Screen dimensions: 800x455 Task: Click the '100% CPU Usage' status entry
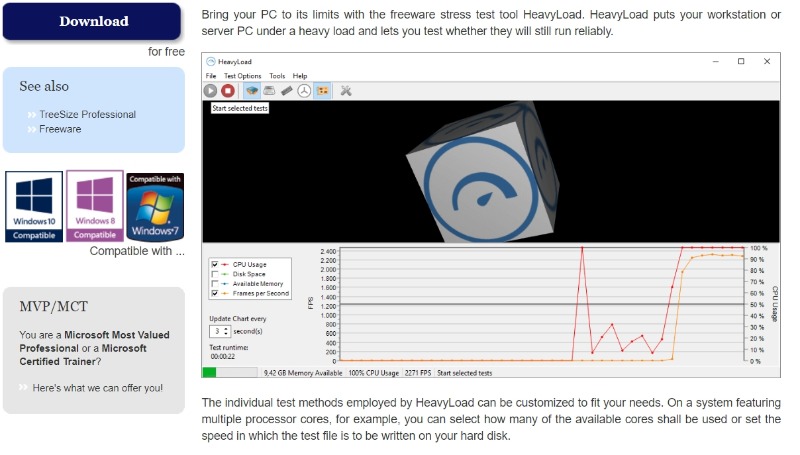pos(373,373)
